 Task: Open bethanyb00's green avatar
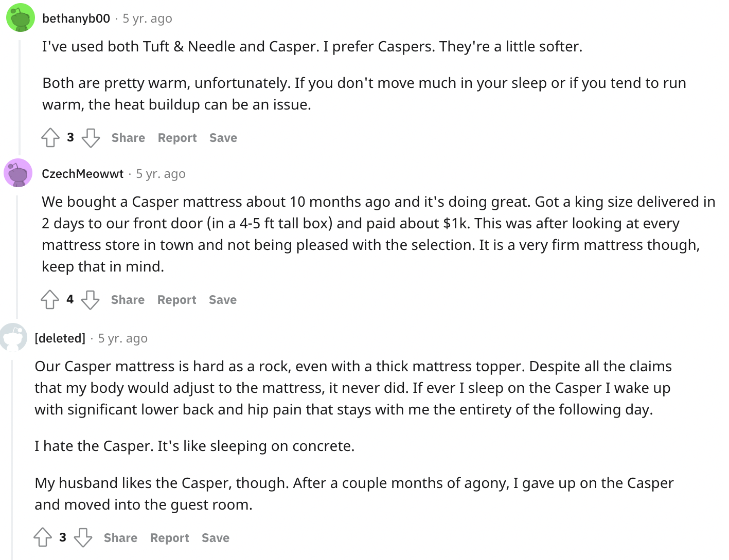tap(20, 17)
